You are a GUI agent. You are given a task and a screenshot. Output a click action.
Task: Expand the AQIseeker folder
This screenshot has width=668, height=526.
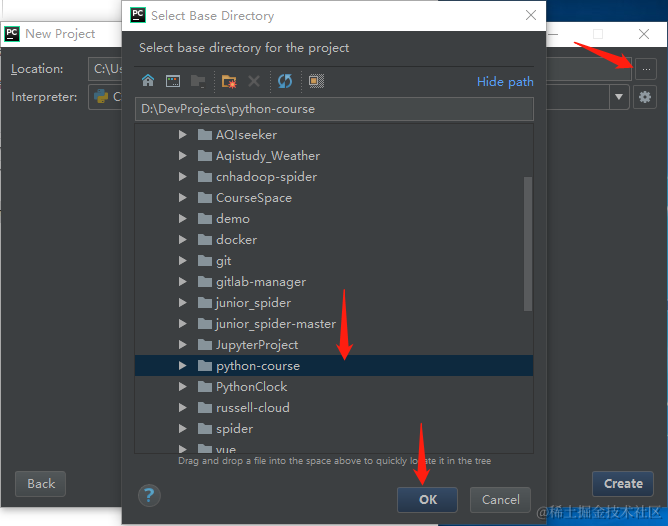coord(182,135)
